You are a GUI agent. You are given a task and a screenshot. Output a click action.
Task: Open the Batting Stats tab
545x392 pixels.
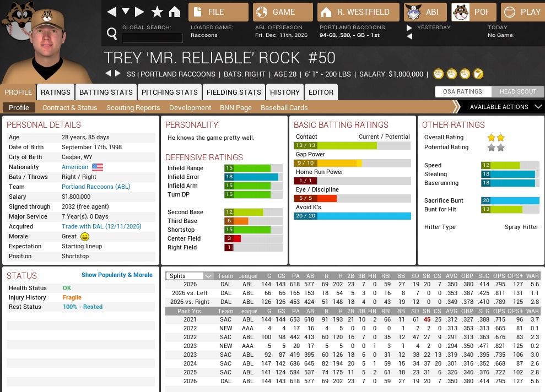106,92
